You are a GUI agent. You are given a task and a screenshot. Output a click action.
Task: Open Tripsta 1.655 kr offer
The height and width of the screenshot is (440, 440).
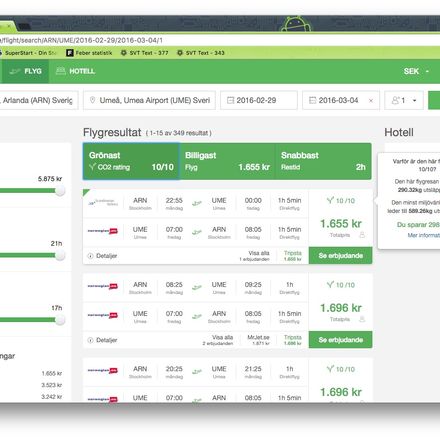tap(293, 256)
